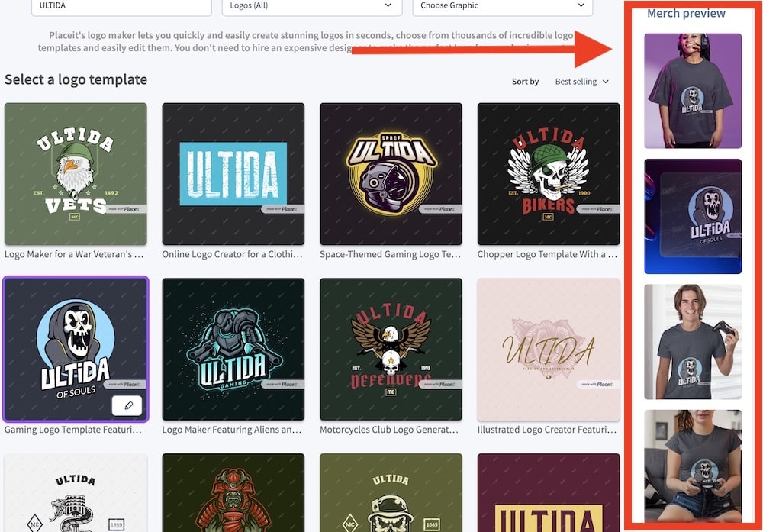Click 'Logo Maker for a War Veteran's' title
The height and width of the screenshot is (532, 763).
[x=74, y=255]
